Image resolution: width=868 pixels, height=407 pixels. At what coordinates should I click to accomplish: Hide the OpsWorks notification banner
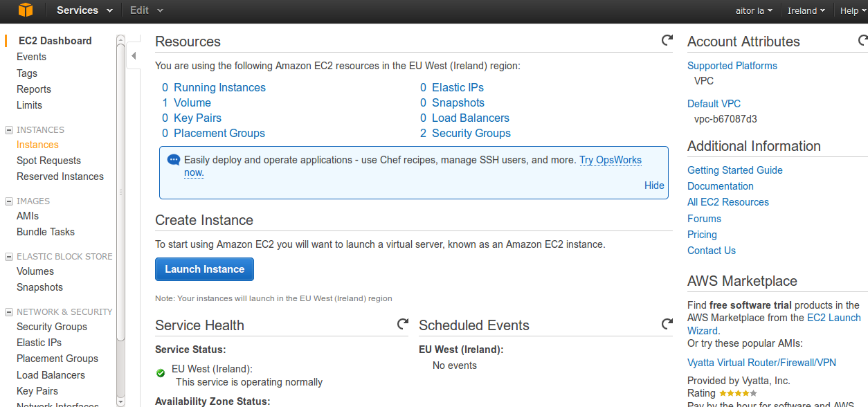tap(653, 186)
